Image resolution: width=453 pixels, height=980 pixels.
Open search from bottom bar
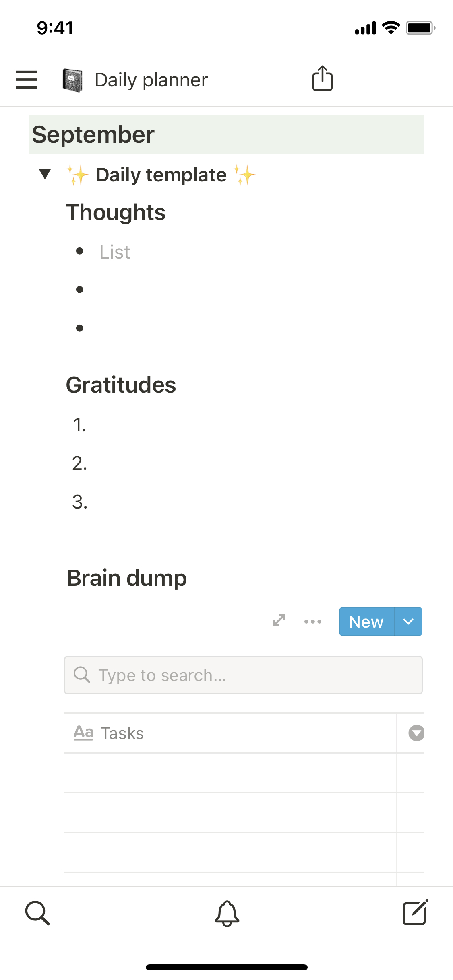[x=37, y=913]
